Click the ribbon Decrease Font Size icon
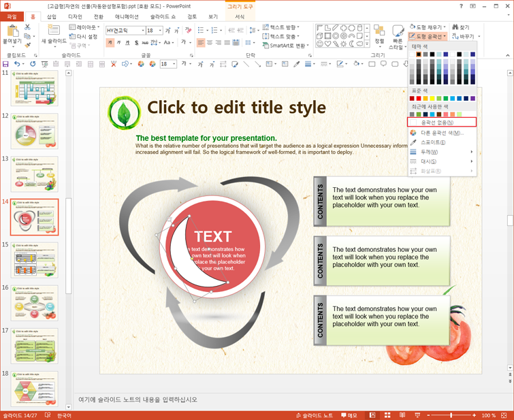This screenshot has height=420, width=514. (176, 31)
